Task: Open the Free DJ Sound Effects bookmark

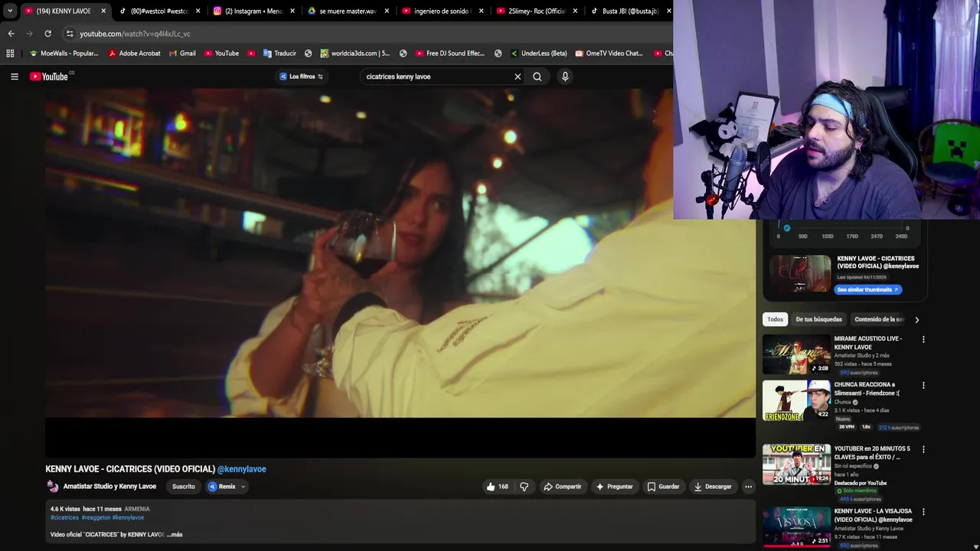Action: click(x=450, y=54)
